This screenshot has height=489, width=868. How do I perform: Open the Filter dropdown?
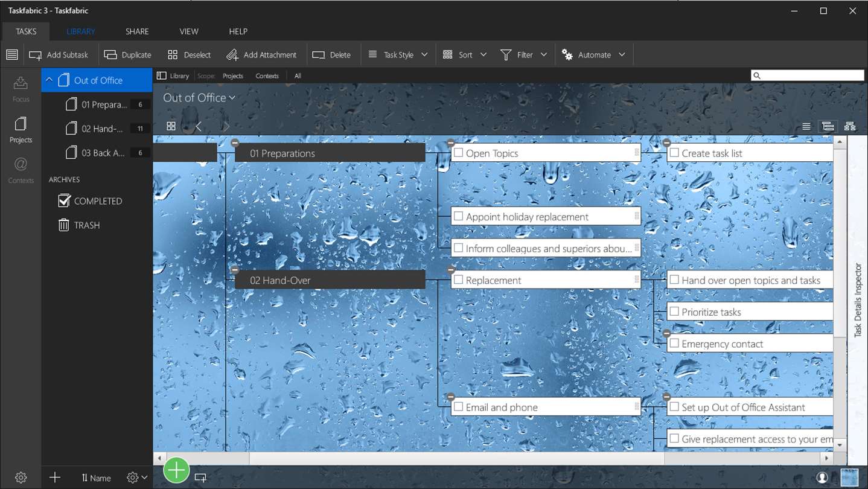(x=523, y=54)
